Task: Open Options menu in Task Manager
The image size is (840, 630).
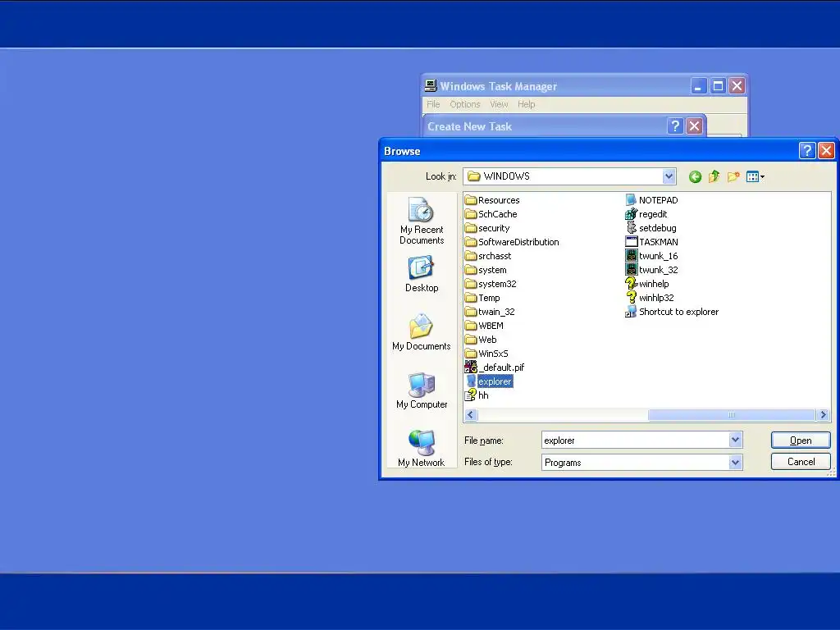Action: point(464,104)
